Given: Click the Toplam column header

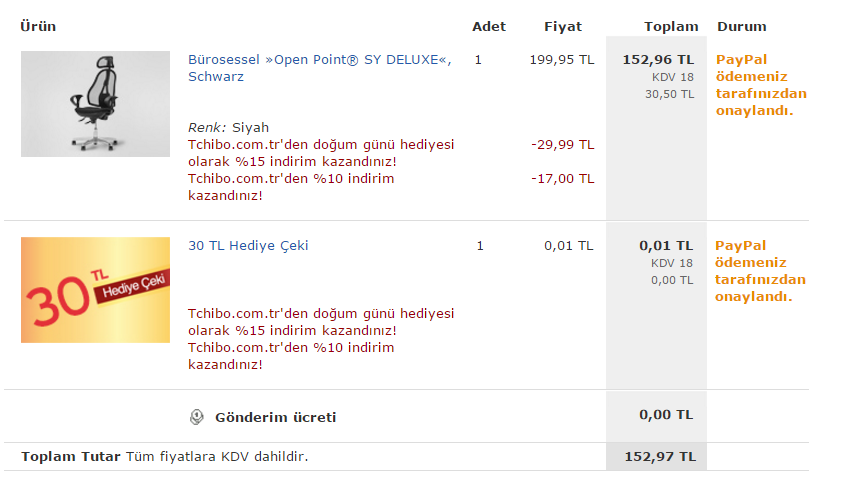Looking at the screenshot, I should [671, 27].
